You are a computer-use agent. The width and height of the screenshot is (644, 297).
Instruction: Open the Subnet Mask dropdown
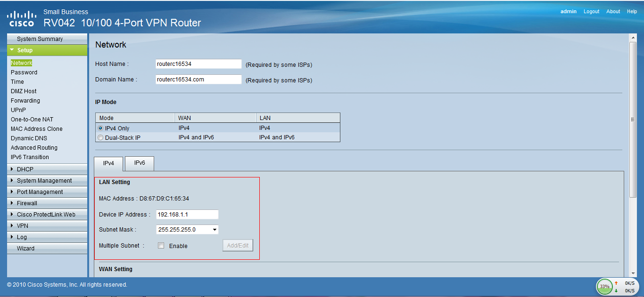click(187, 230)
